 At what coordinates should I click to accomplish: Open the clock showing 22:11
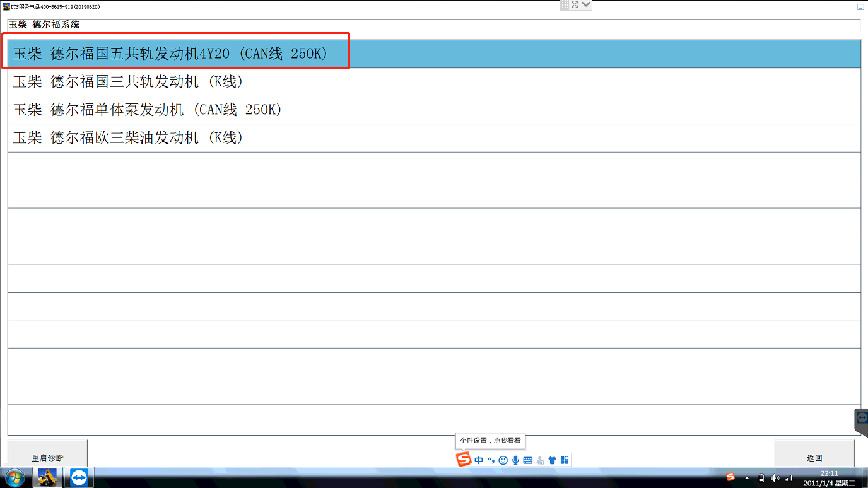point(830,478)
